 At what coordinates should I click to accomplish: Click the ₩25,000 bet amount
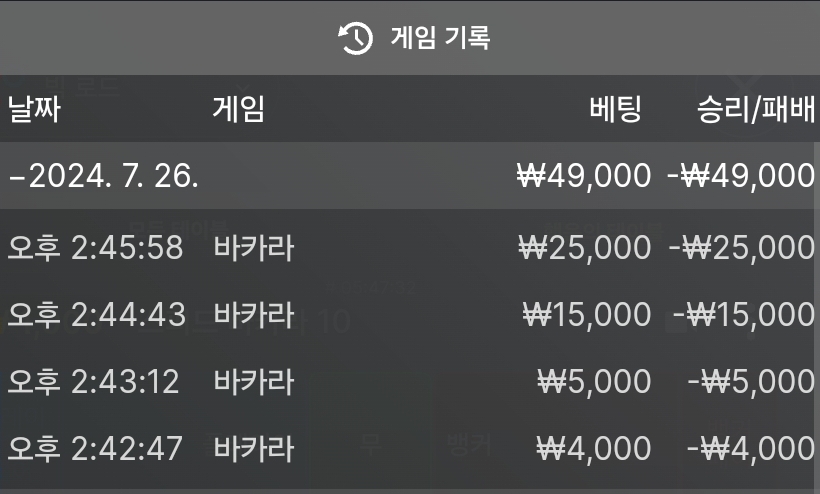[x=585, y=248]
